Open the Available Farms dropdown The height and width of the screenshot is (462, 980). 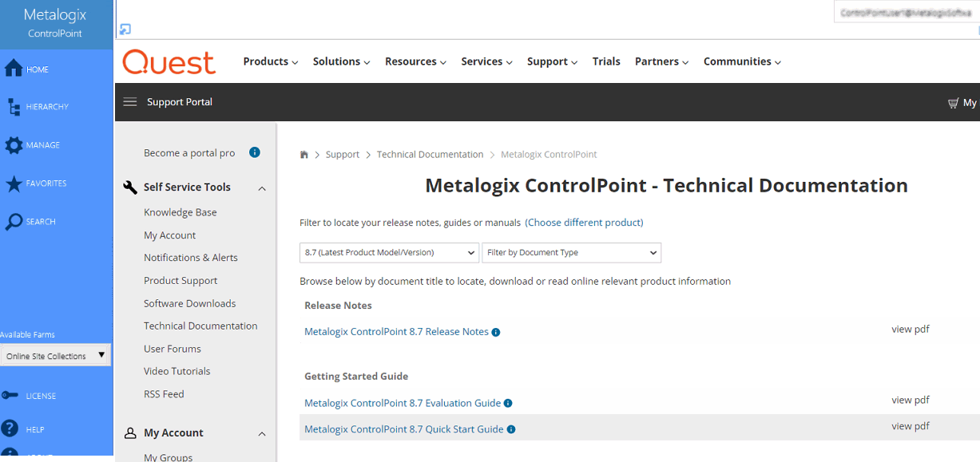(x=55, y=356)
